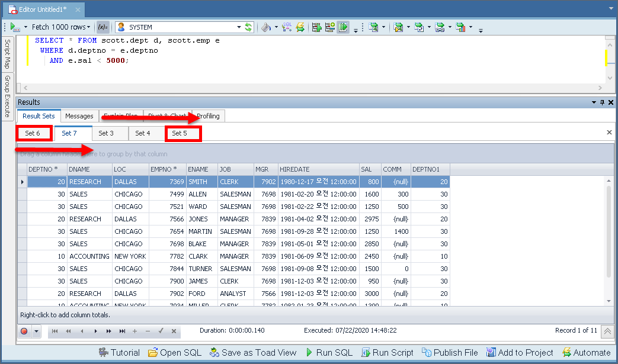Open the Results panel options arrow

point(594,102)
